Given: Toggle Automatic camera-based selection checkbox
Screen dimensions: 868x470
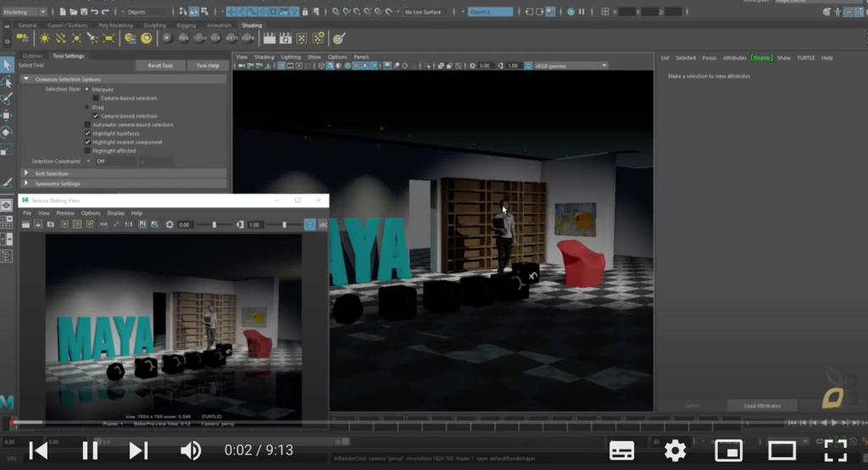Looking at the screenshot, I should 87,125.
